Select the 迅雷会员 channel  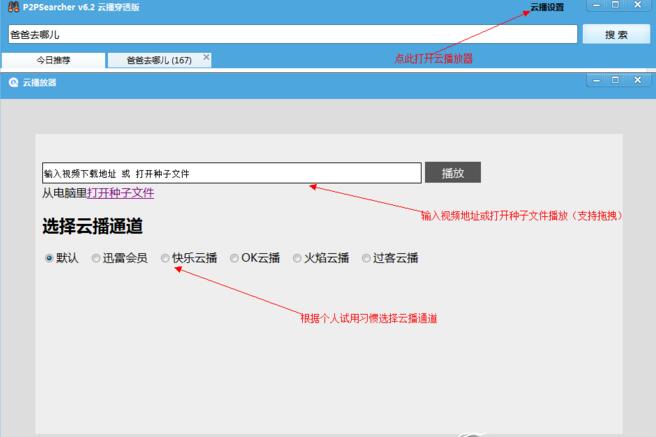click(x=96, y=258)
